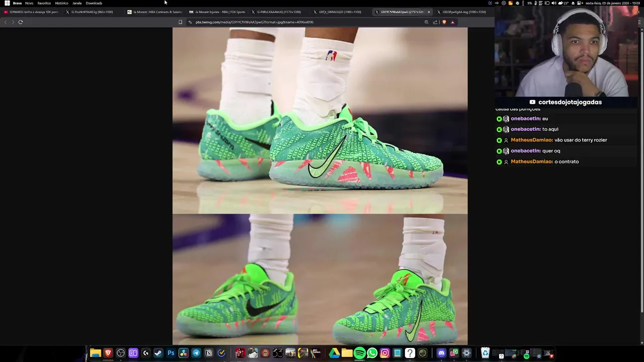Click volume speaker icon in top status bar
644x362 pixels.
553,3
